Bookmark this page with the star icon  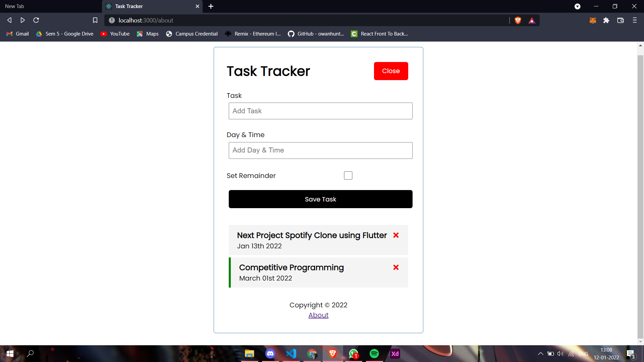tap(95, 20)
